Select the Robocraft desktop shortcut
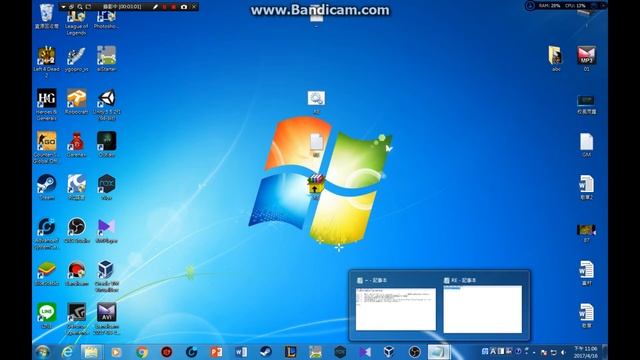This screenshot has height=360, width=640. click(76, 102)
